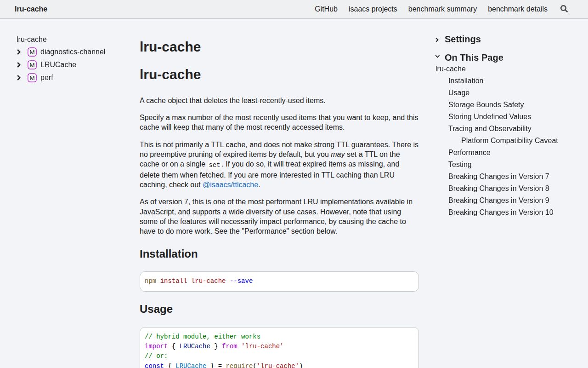Image resolution: width=588 pixels, height=368 pixels.
Task: Click the import LRUCache code line
Action: point(214,346)
